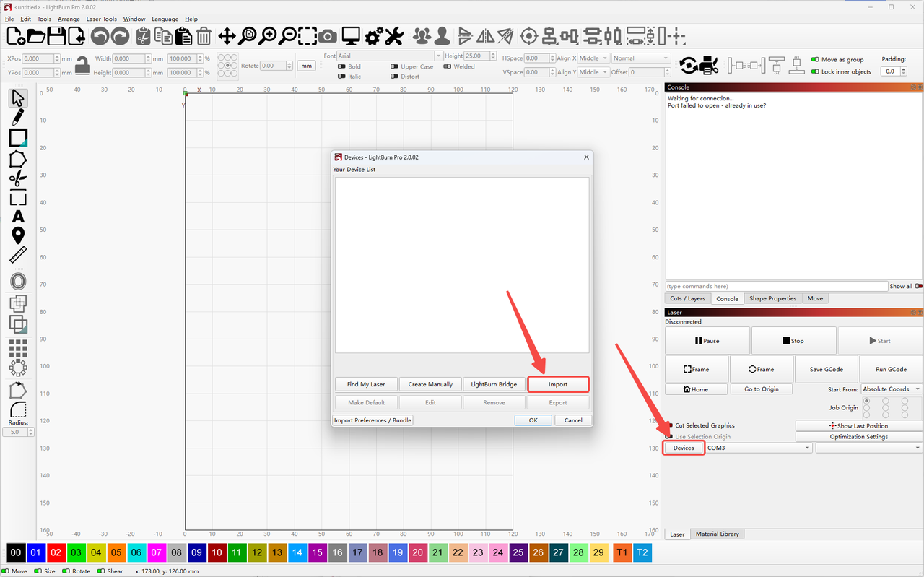Select the text creation tool

click(18, 217)
